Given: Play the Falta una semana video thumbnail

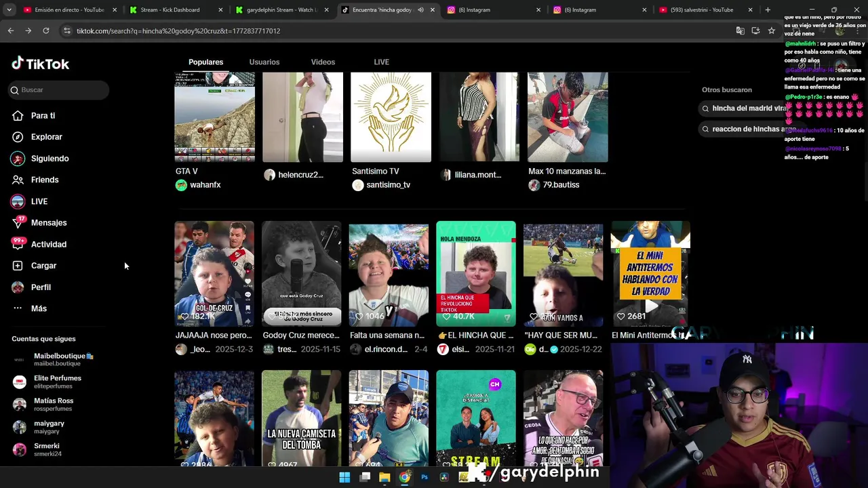Looking at the screenshot, I should (x=389, y=274).
